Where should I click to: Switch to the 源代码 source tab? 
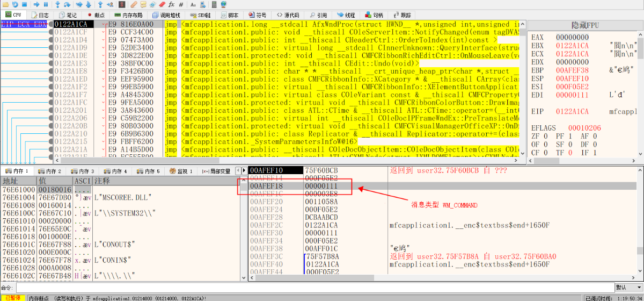coord(289,15)
